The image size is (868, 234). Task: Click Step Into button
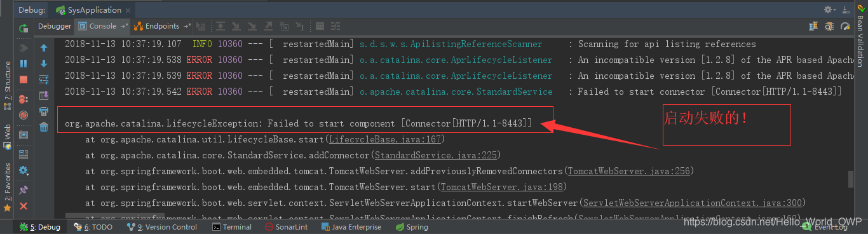tap(236, 26)
